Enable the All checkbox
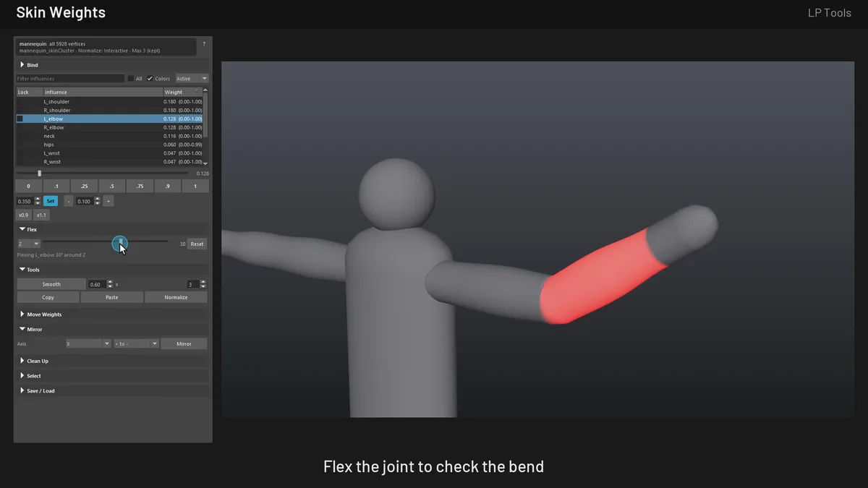 click(x=130, y=78)
